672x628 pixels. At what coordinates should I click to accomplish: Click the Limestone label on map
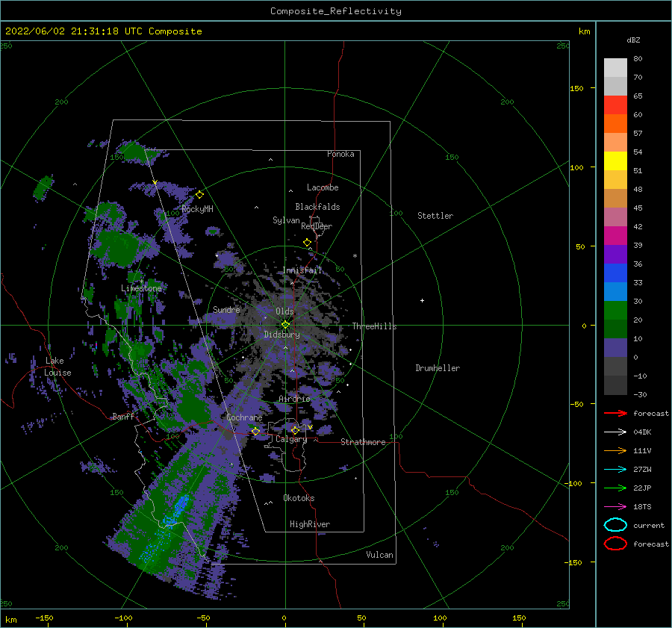[x=141, y=288]
